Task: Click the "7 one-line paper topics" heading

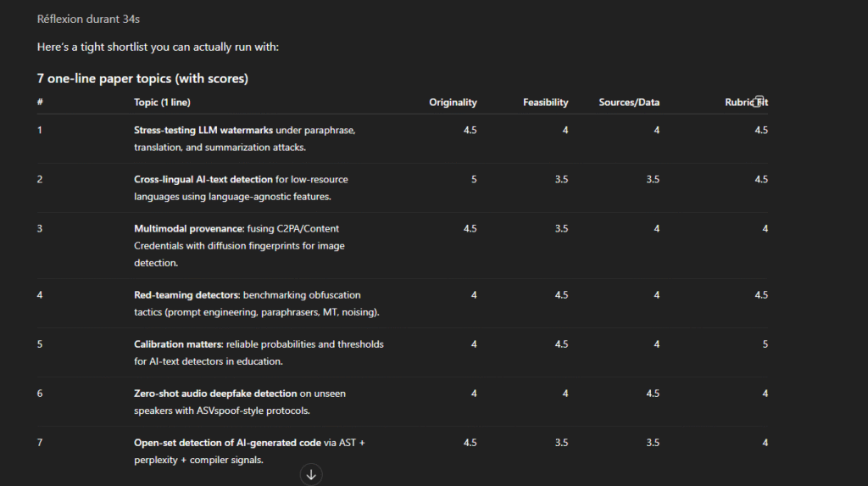Action: coord(142,79)
